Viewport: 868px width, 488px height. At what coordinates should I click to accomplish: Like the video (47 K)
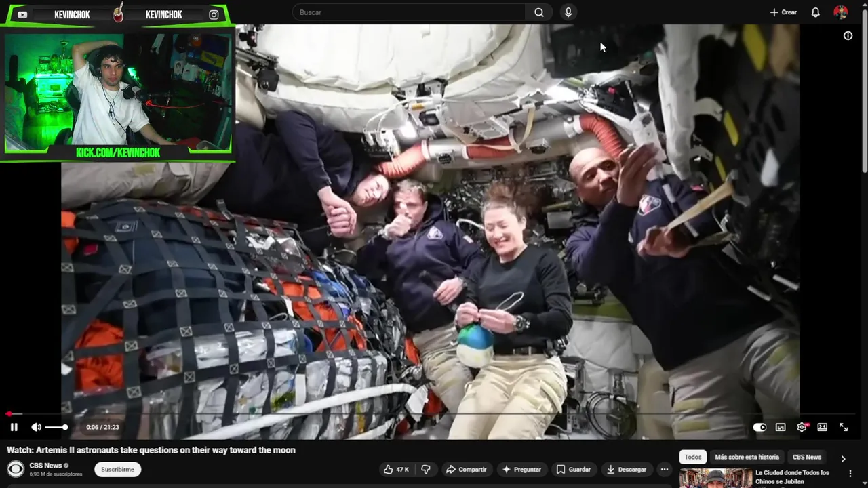click(396, 469)
